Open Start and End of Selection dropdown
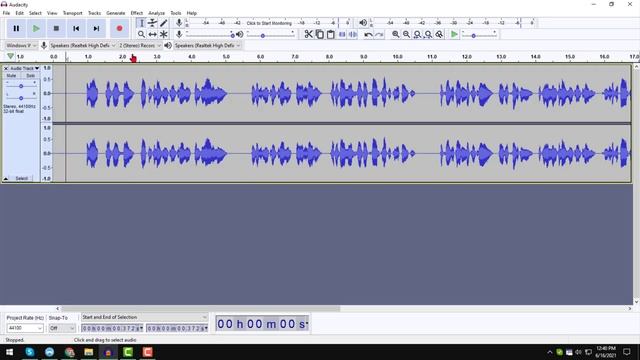This screenshot has height=360, width=640. coord(144,317)
